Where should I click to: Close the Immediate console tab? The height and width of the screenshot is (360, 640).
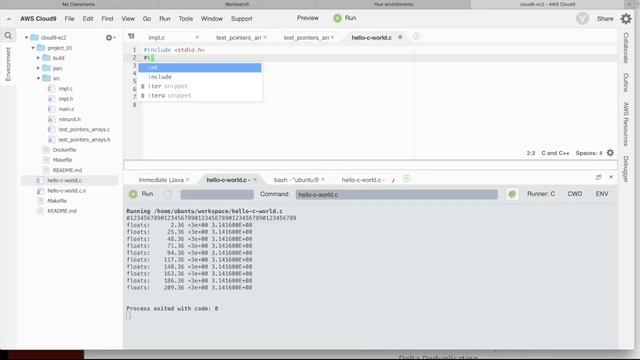[188, 180]
